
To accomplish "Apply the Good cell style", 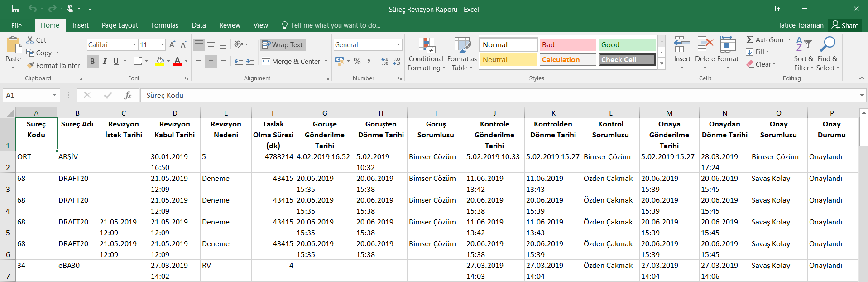I will click(627, 44).
